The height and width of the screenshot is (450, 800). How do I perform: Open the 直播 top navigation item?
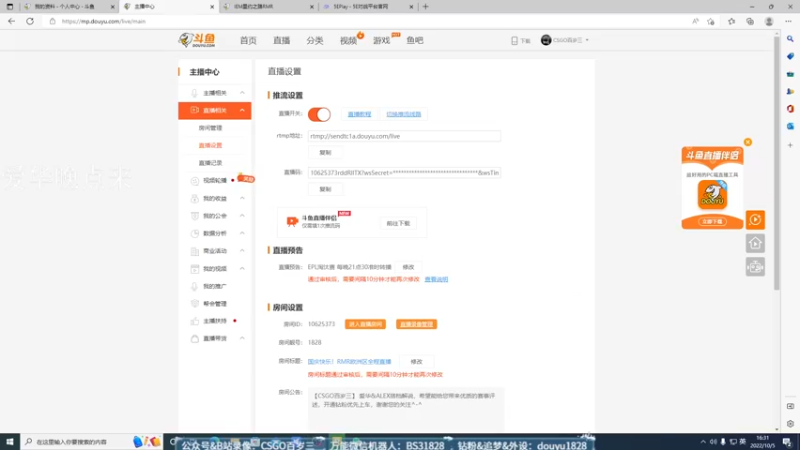pyautogui.click(x=281, y=40)
